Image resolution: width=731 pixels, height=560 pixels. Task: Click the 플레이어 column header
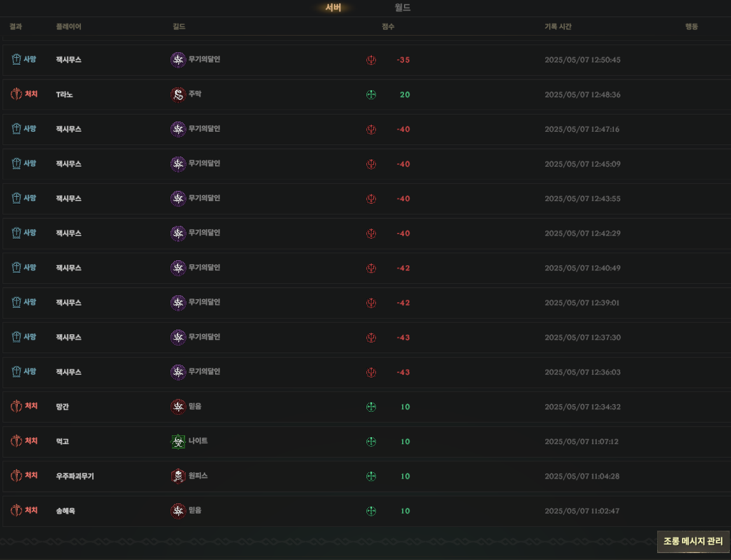(69, 27)
